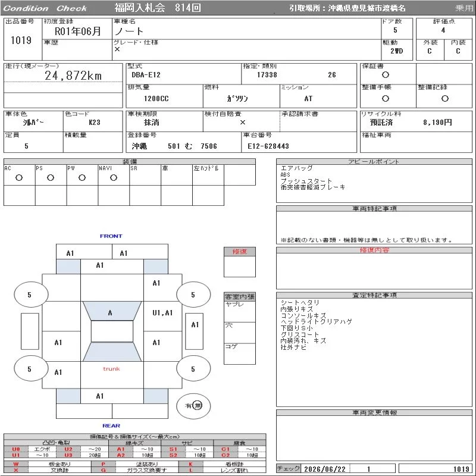Click the 'S1' legend code cell
Viewport: 476px width, 476px height.
point(173,449)
